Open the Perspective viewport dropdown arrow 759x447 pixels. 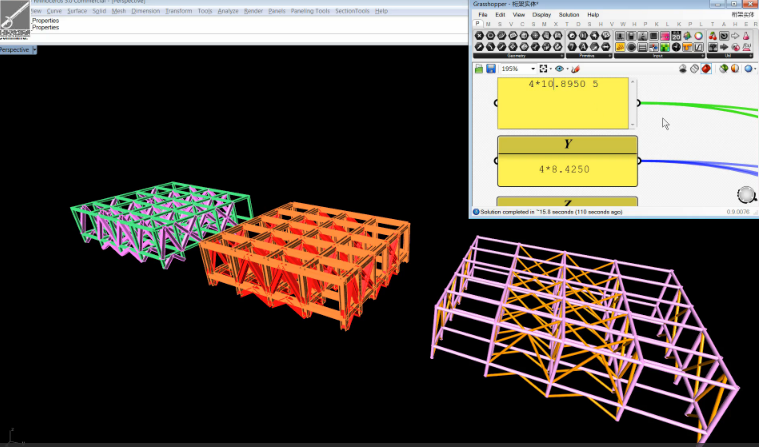tap(34, 50)
